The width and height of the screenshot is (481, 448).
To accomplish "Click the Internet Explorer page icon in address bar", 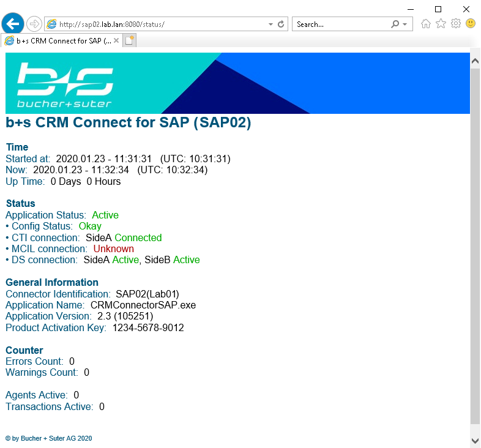I will pyautogui.click(x=51, y=24).
